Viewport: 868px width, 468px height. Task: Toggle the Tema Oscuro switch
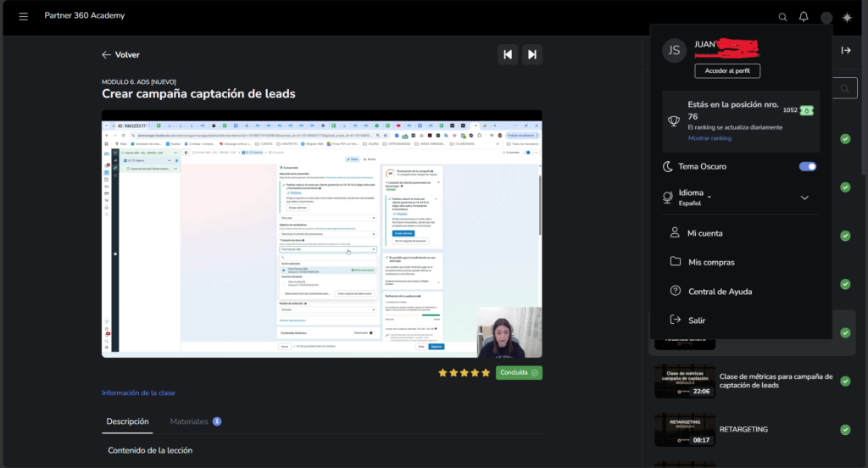pyautogui.click(x=808, y=166)
